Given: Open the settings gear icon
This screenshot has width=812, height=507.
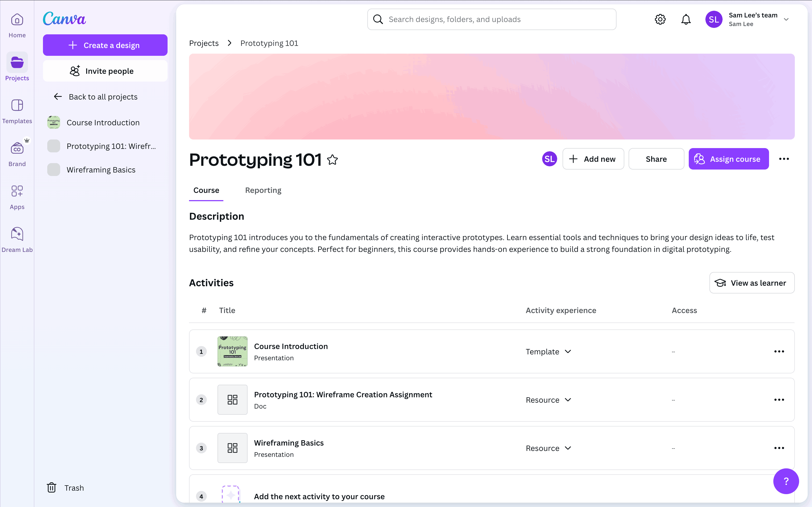Looking at the screenshot, I should pos(660,19).
